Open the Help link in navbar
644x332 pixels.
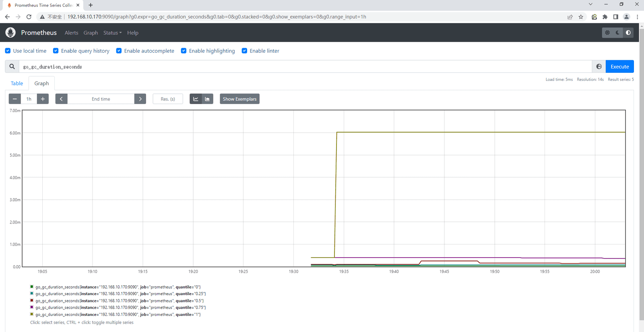pyautogui.click(x=133, y=33)
